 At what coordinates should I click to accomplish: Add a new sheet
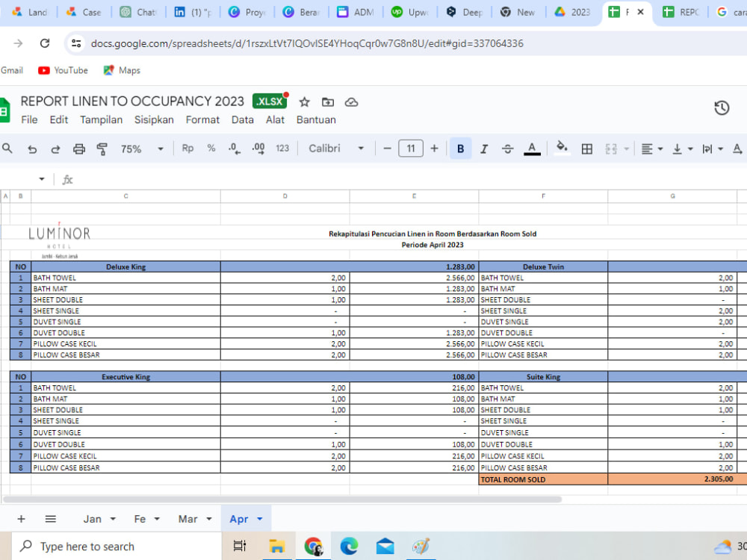tap(21, 519)
